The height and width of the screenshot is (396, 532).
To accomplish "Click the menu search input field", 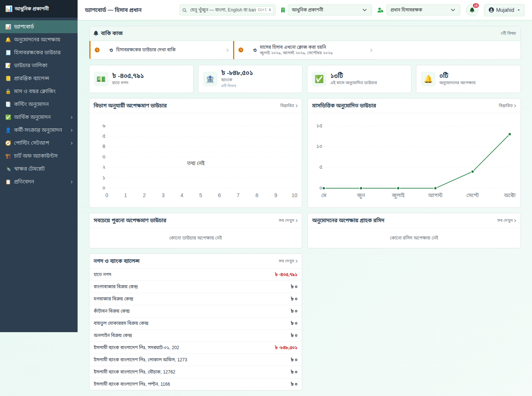I will [x=228, y=10].
